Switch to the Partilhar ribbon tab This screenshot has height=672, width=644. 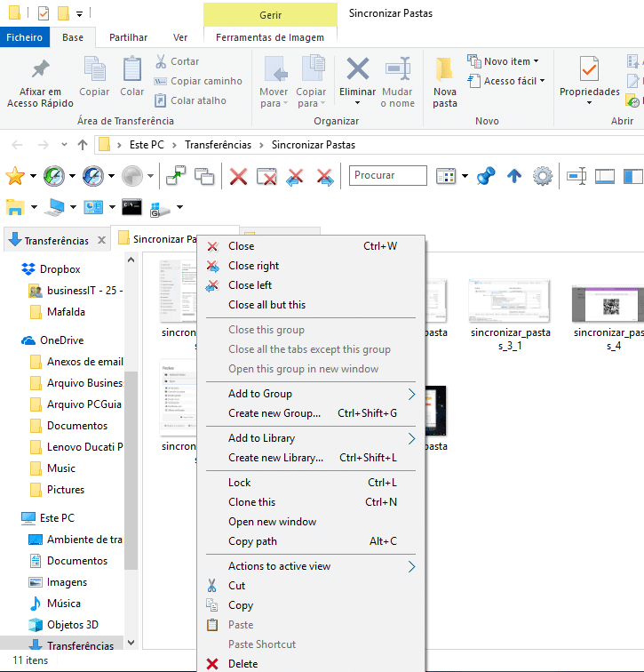[x=128, y=37]
